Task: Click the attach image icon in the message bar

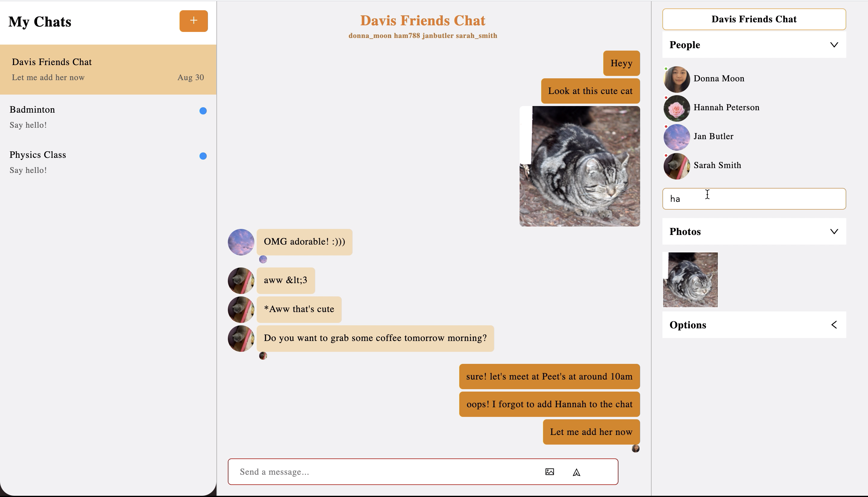Action: coord(549,472)
